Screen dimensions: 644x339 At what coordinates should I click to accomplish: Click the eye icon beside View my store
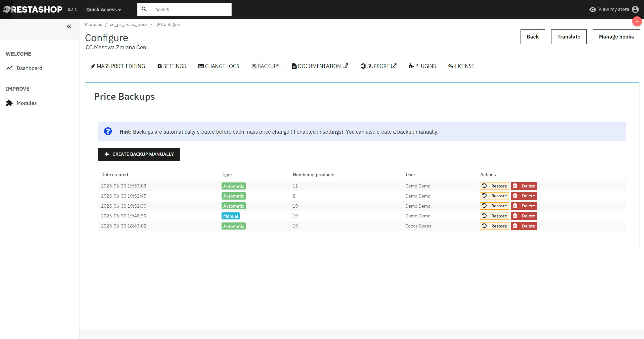coord(592,10)
